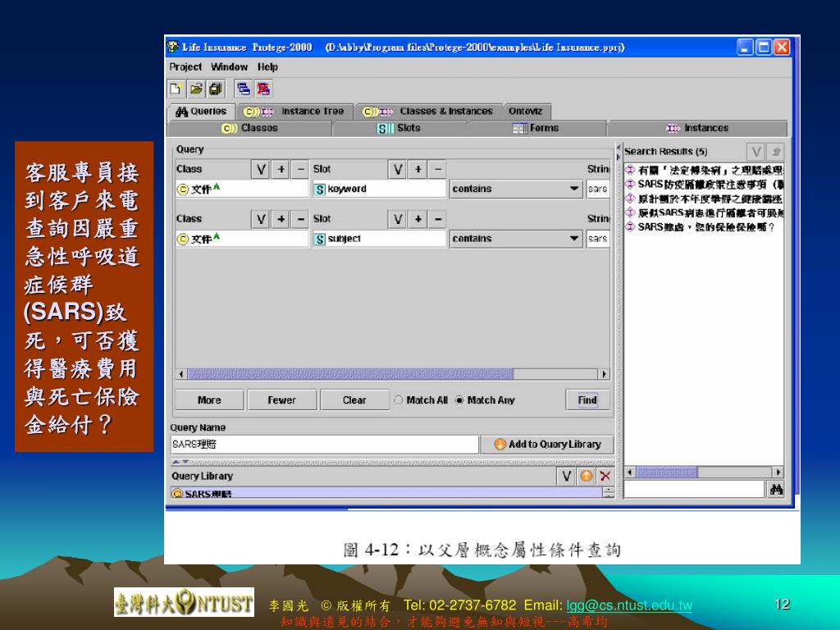Click the binoculars find icon below search results
The image size is (840, 630).
(776, 489)
